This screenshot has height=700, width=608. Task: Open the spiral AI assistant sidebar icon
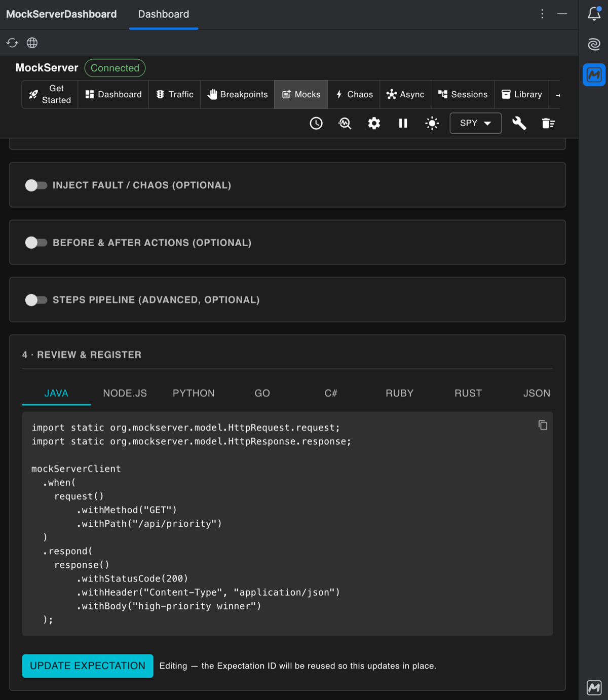pyautogui.click(x=594, y=45)
